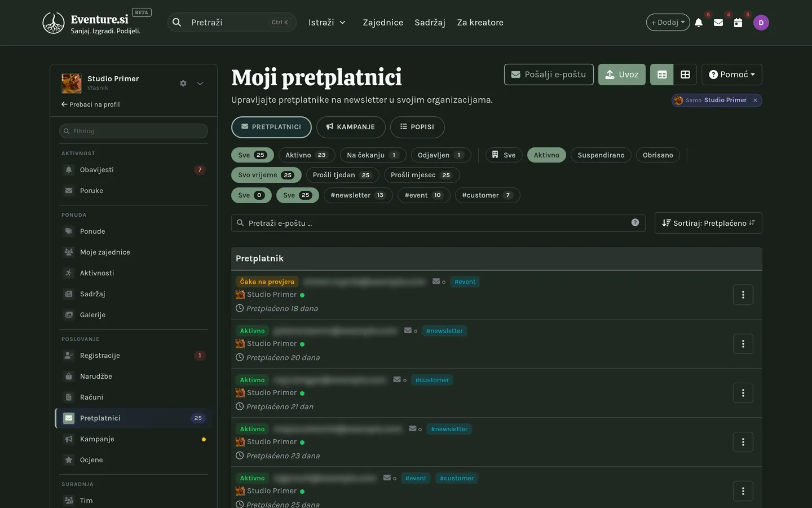Open Sortiraj: Pretplaćeno sort dropdown
The height and width of the screenshot is (508, 812).
pos(708,223)
